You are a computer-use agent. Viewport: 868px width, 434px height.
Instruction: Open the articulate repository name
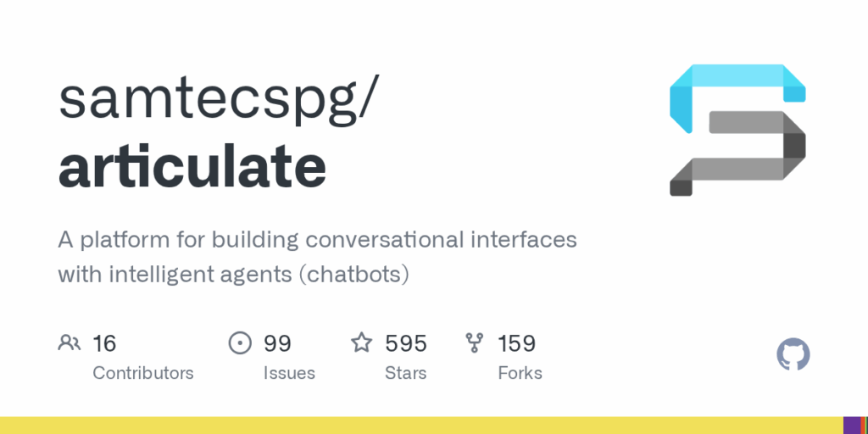click(x=192, y=165)
